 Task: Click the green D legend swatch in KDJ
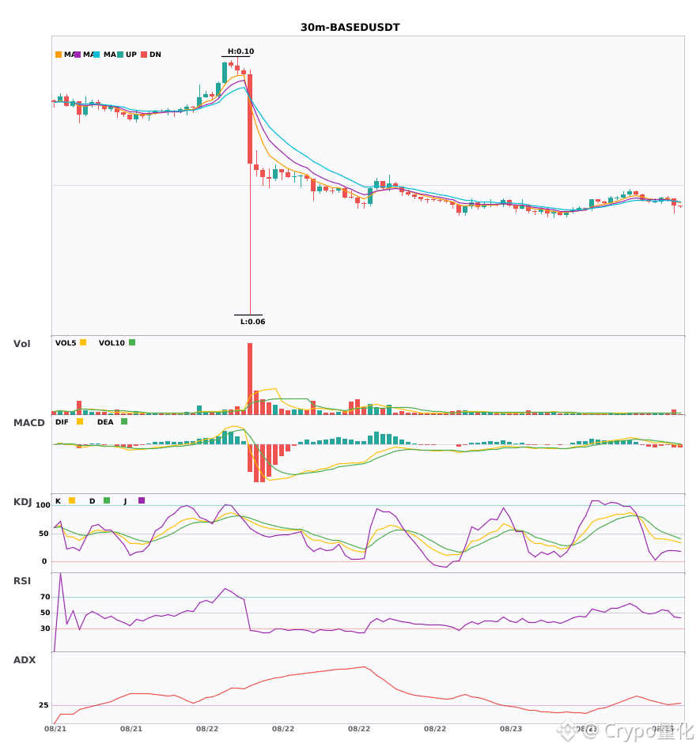pyautogui.click(x=107, y=500)
